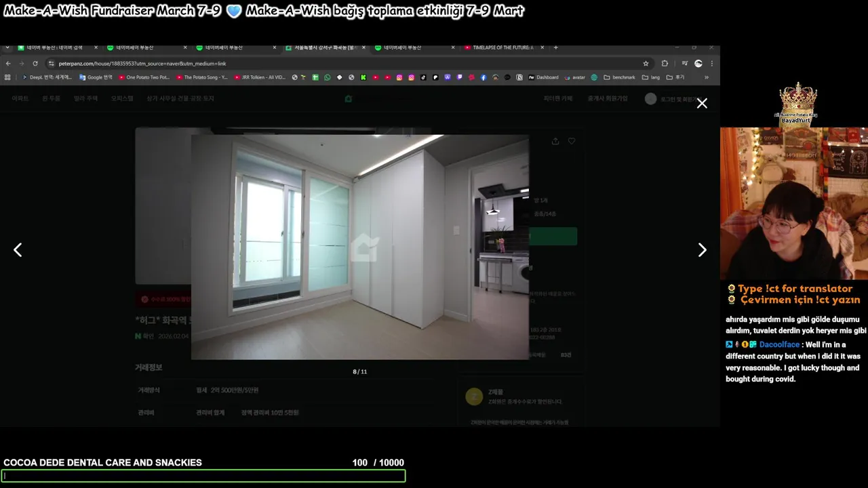Select the 빌라 주택 site menu item

click(85, 99)
